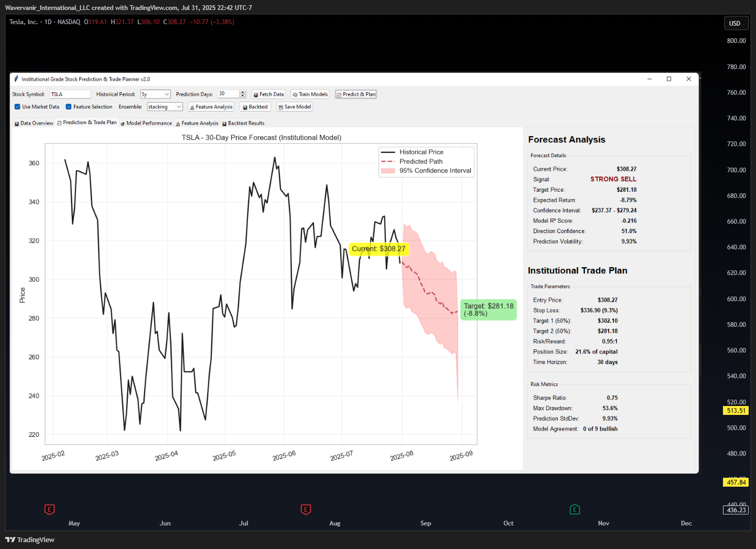Click the Institutional Trade Plan heading
Viewport: 756px width, 549px height.
pos(578,271)
